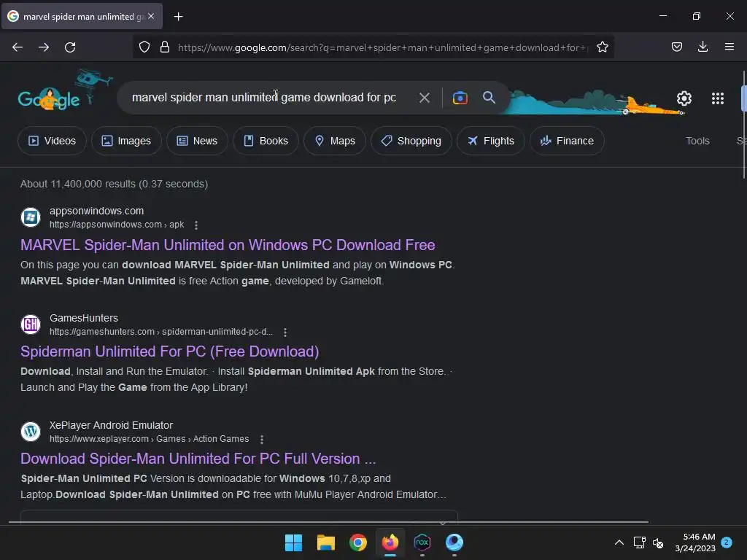Click XePlayer Android Emulator site name
The width and height of the screenshot is (747, 560).
point(111,425)
